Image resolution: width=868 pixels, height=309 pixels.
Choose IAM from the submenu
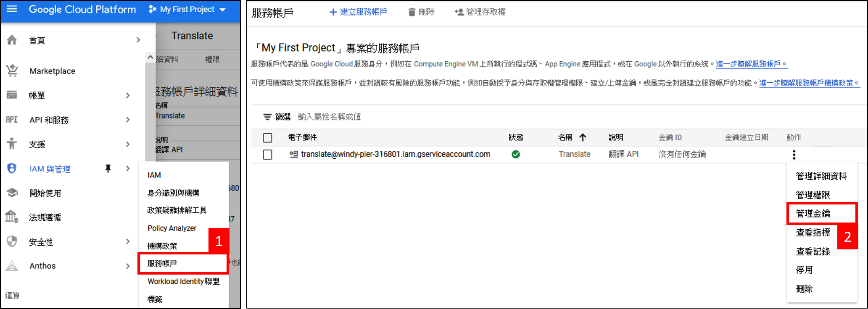pos(154,175)
